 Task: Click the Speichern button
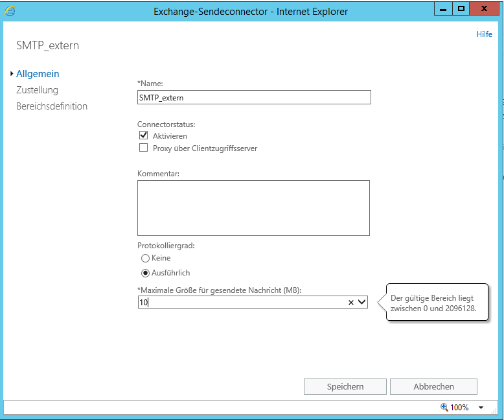click(345, 386)
